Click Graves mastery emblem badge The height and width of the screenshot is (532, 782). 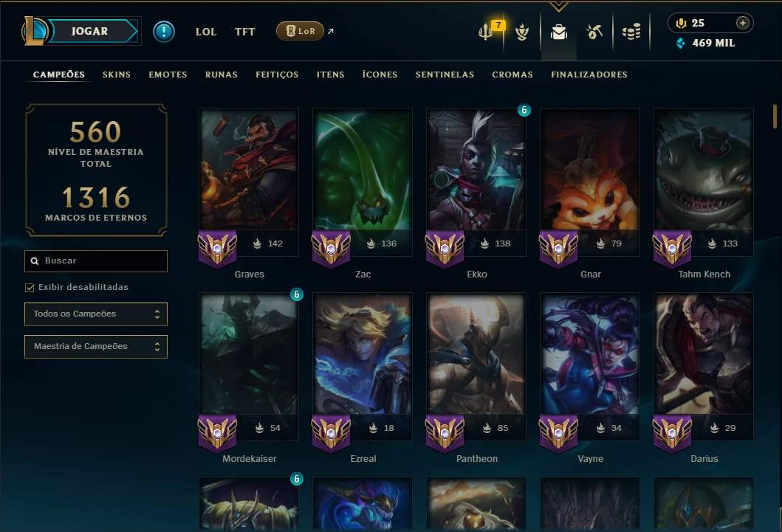click(217, 249)
